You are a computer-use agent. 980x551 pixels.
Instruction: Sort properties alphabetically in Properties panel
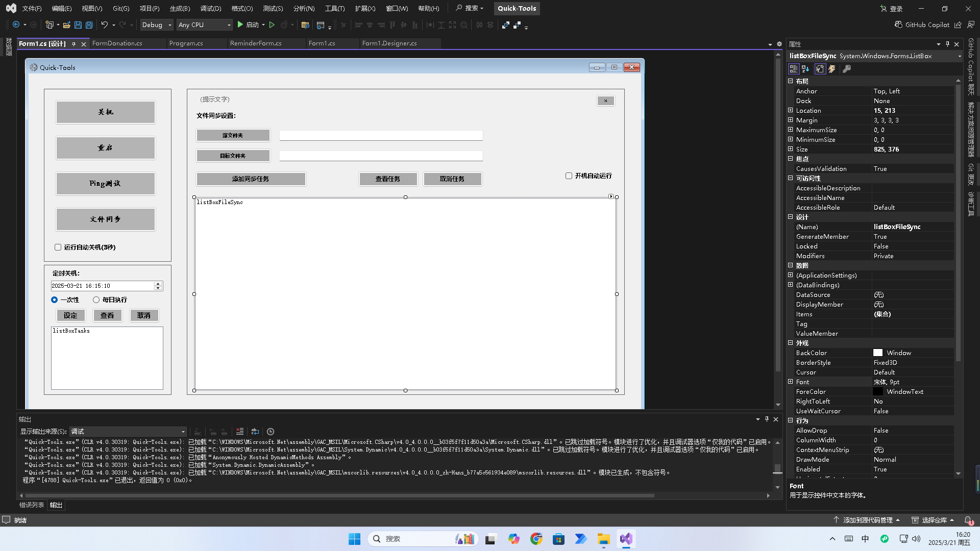(806, 69)
